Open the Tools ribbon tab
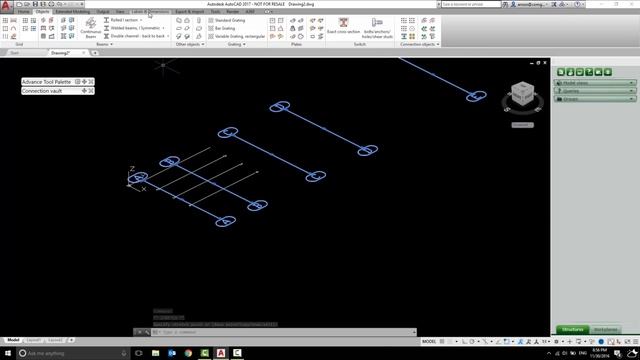This screenshot has height=360, width=640. pos(216,12)
